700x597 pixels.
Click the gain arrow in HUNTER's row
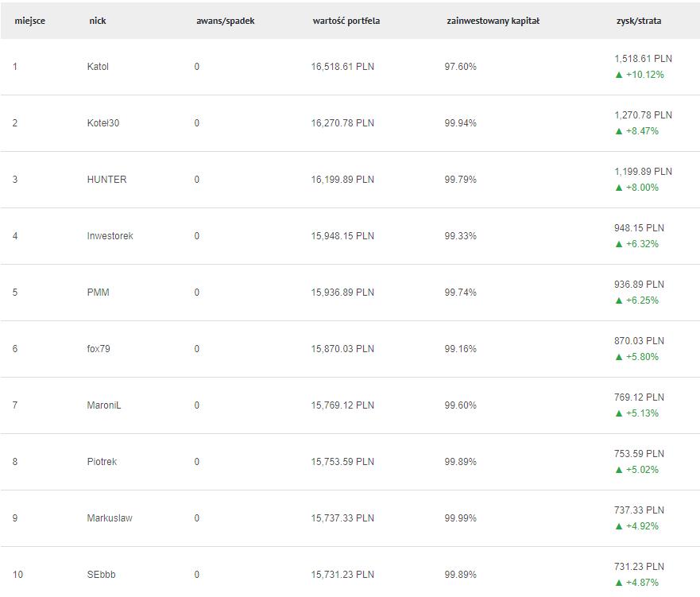pos(619,188)
